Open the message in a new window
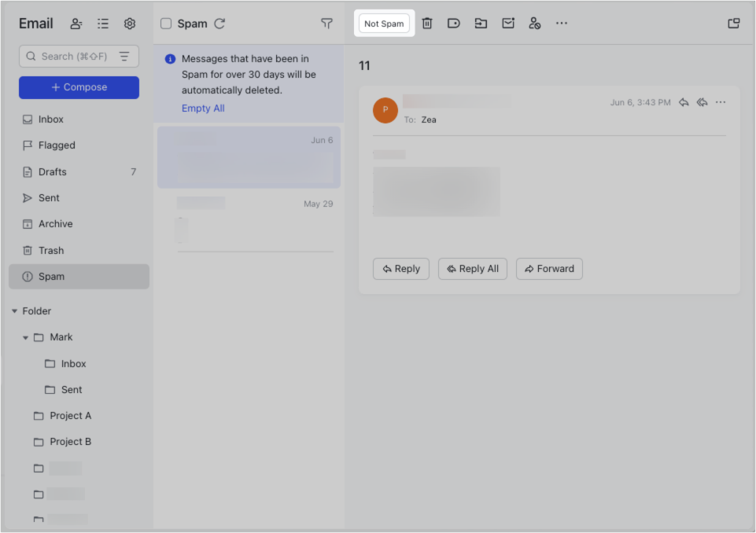756x533 pixels. click(x=733, y=23)
